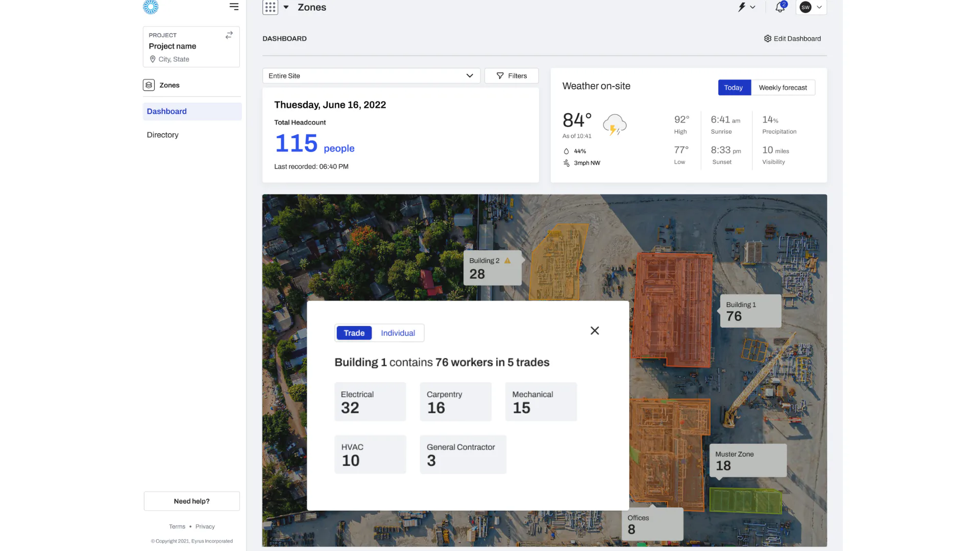
Task: Click the Building 2 map label
Action: pos(493,268)
